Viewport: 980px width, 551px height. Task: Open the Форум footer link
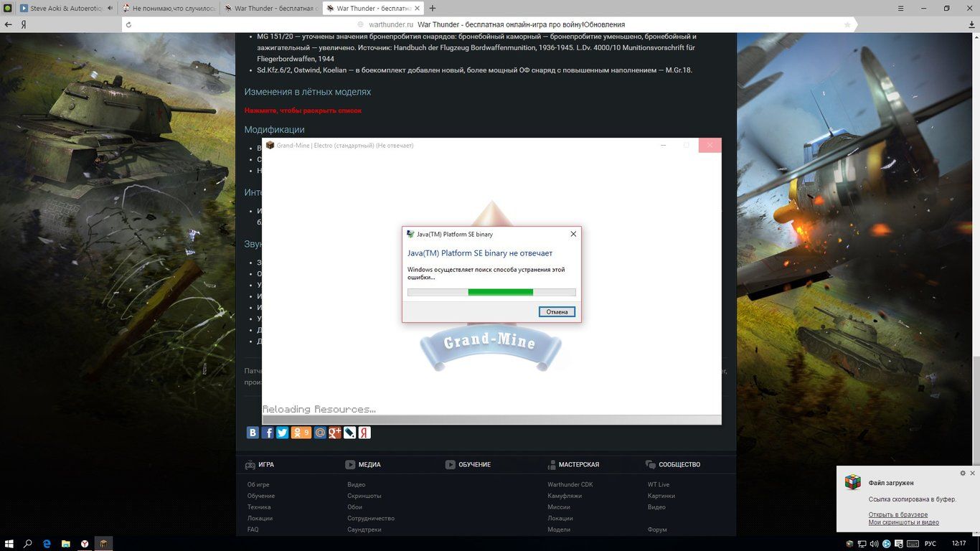pyautogui.click(x=657, y=529)
